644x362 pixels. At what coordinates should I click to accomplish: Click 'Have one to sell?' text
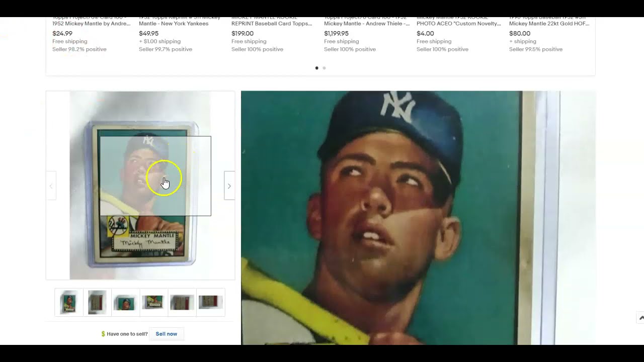pos(127,334)
